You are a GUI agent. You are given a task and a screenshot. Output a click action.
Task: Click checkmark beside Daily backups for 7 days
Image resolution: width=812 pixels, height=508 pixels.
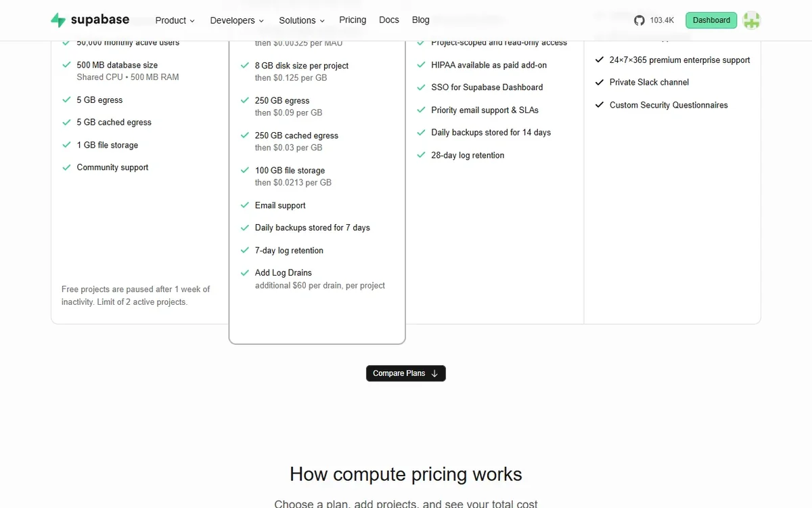[245, 228]
